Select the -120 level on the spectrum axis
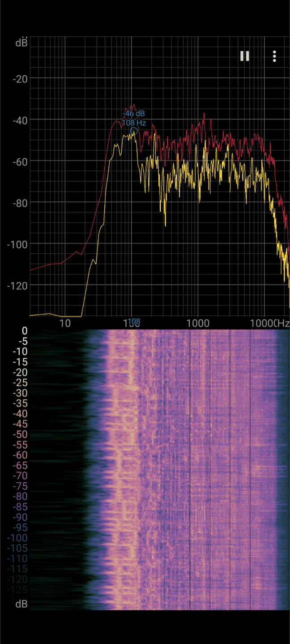 click(x=17, y=285)
